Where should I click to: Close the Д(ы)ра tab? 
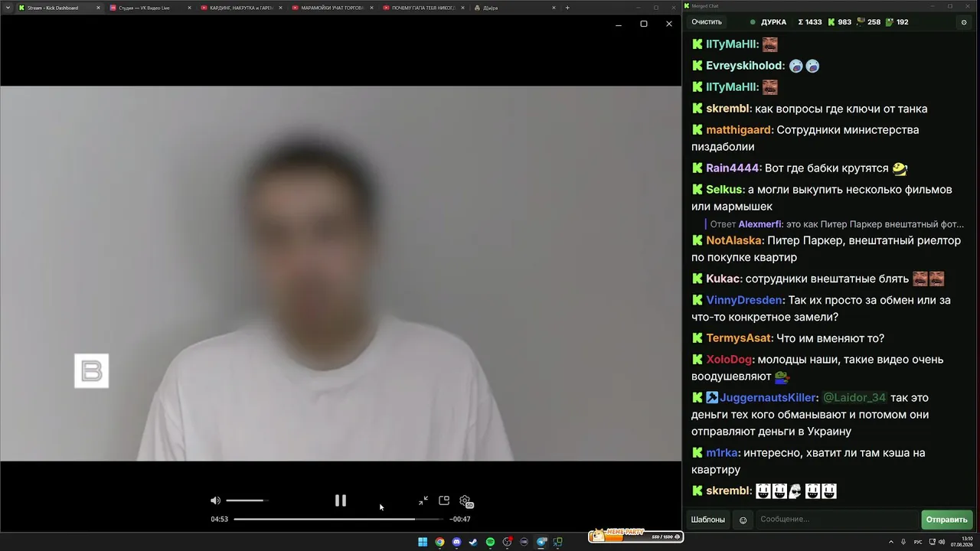pyautogui.click(x=554, y=8)
